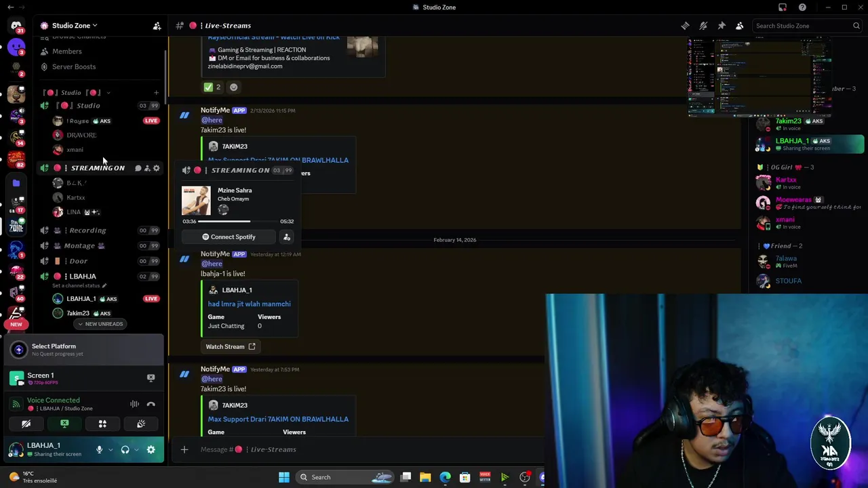Open Discord direct messages home icon
The width and height of the screenshot is (868, 488).
pos(16,26)
